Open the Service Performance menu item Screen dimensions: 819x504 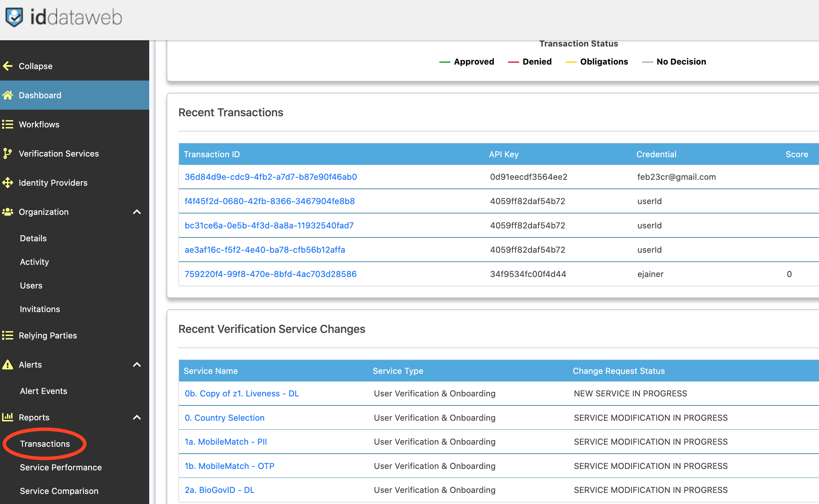point(61,467)
